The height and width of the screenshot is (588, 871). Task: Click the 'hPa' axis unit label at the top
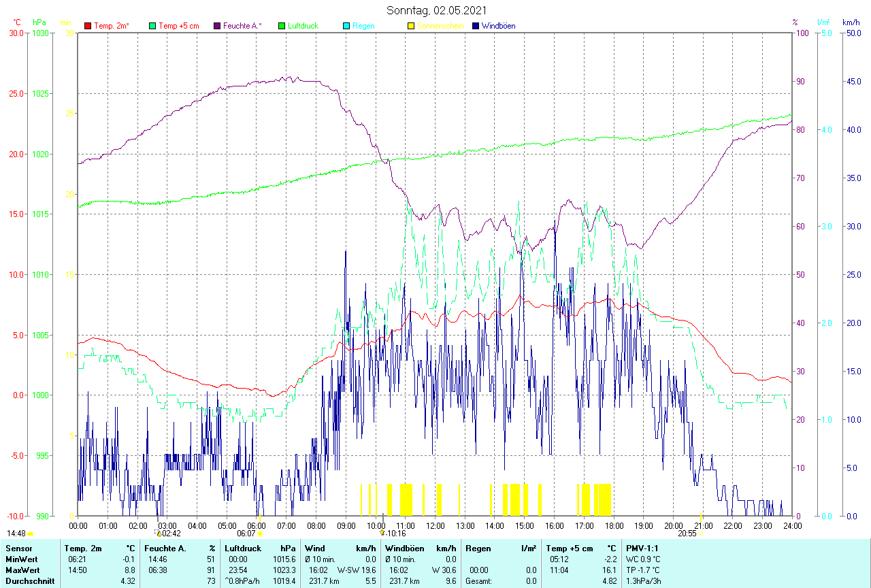pyautogui.click(x=39, y=22)
